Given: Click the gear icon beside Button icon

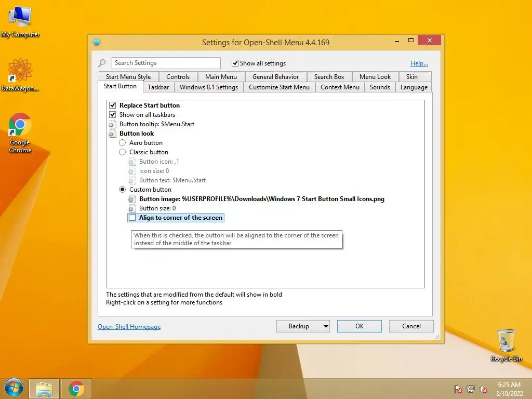Looking at the screenshot, I should pos(132,162).
